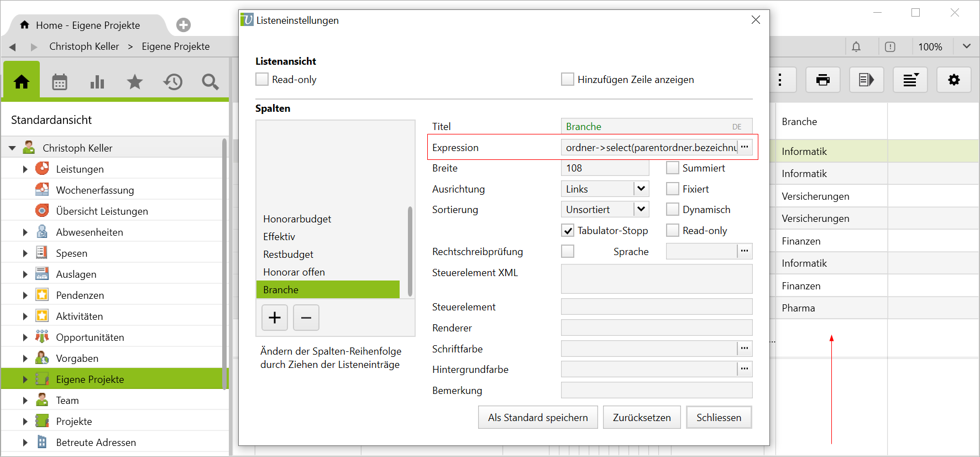980x457 pixels.
Task: Open the gear settings icon
Action: (x=953, y=80)
